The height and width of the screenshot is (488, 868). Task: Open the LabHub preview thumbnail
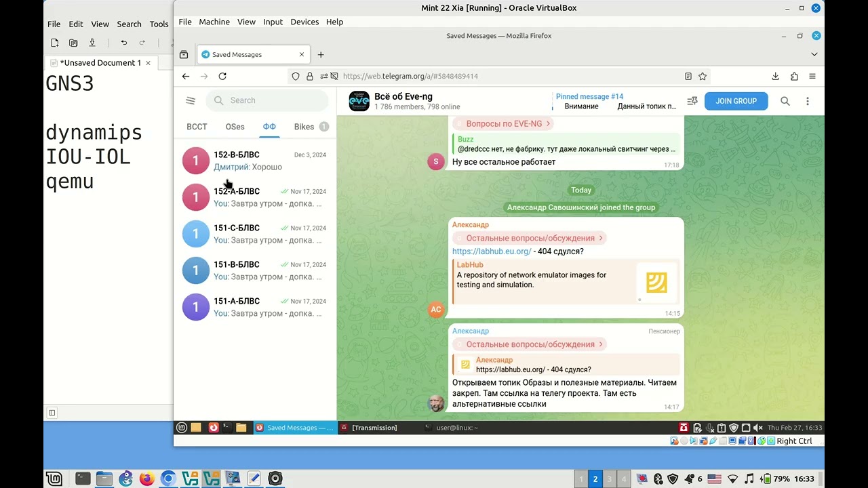pyautogui.click(x=656, y=282)
